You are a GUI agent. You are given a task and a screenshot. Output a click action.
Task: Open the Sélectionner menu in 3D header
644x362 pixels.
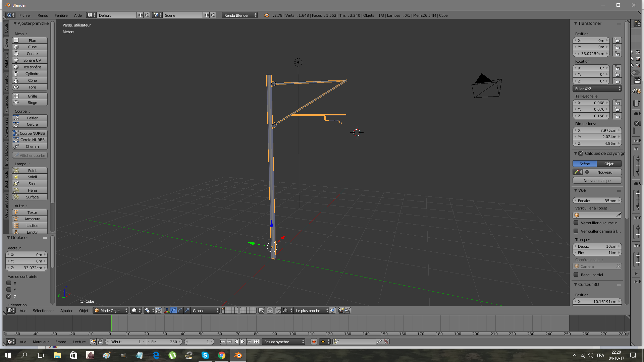tap(43, 310)
